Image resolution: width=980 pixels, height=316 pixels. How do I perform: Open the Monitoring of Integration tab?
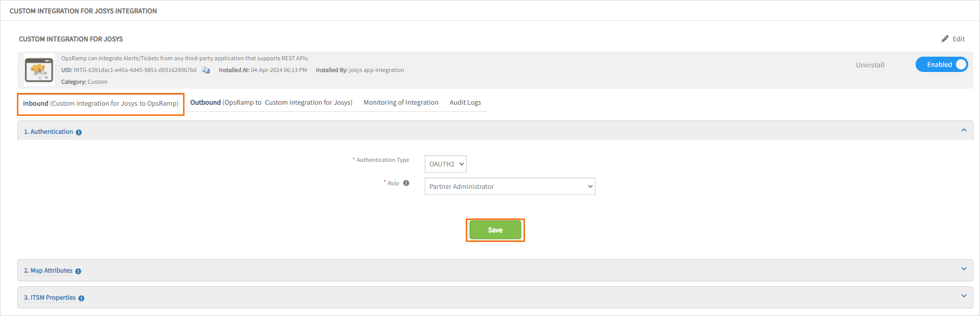401,103
